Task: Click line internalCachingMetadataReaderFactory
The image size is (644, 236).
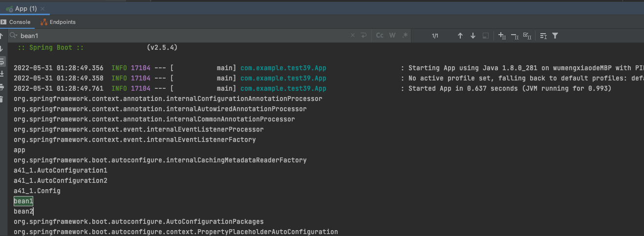Action: [160, 160]
